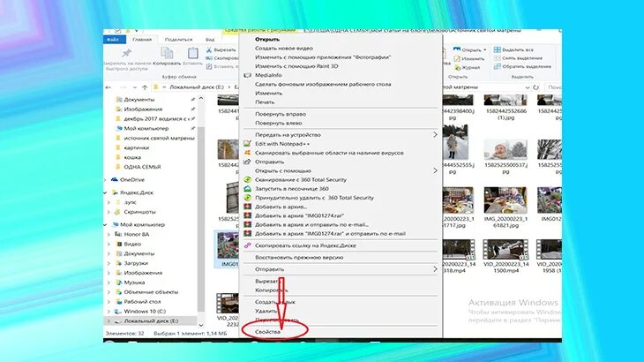Expand the Открыть с помощью submenu arrow
The image size is (644, 362).
[x=435, y=170]
